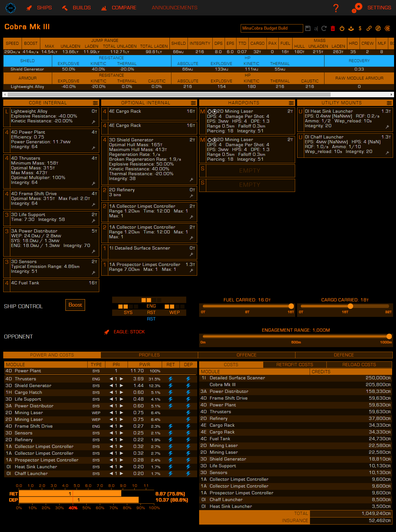Viewport: 396px width, 532px height.
Task: Open opponent selector Eagle: Stock
Action: pos(124,332)
